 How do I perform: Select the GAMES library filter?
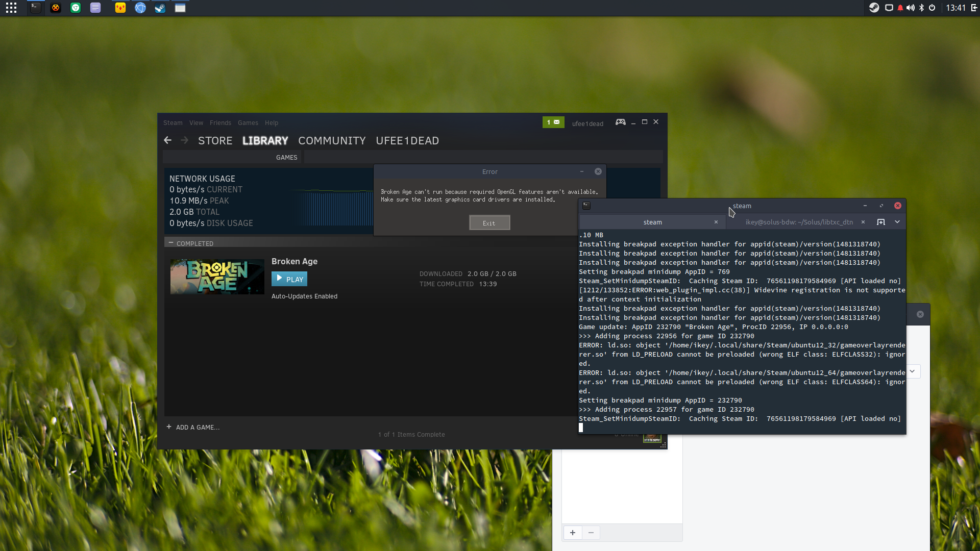coord(286,158)
